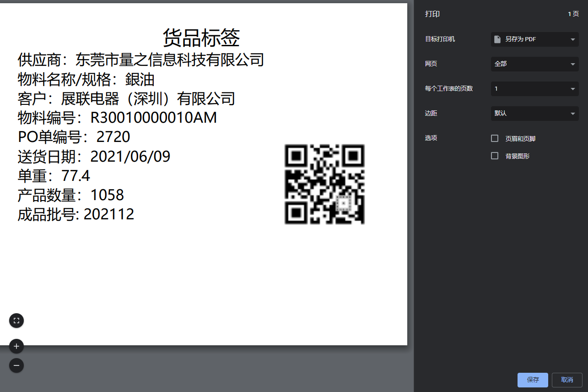Zoom in with the plus button
This screenshot has height=392, width=588.
[x=16, y=346]
